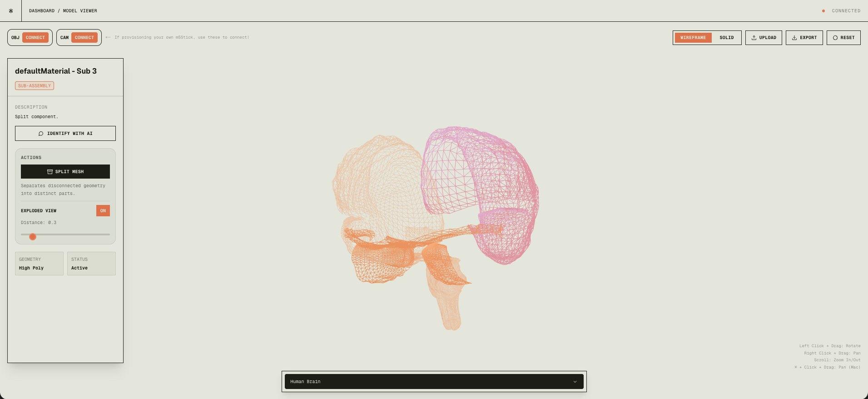Click the model selector chevron arrow
Viewport: 868px width, 399px height.
pyautogui.click(x=575, y=382)
